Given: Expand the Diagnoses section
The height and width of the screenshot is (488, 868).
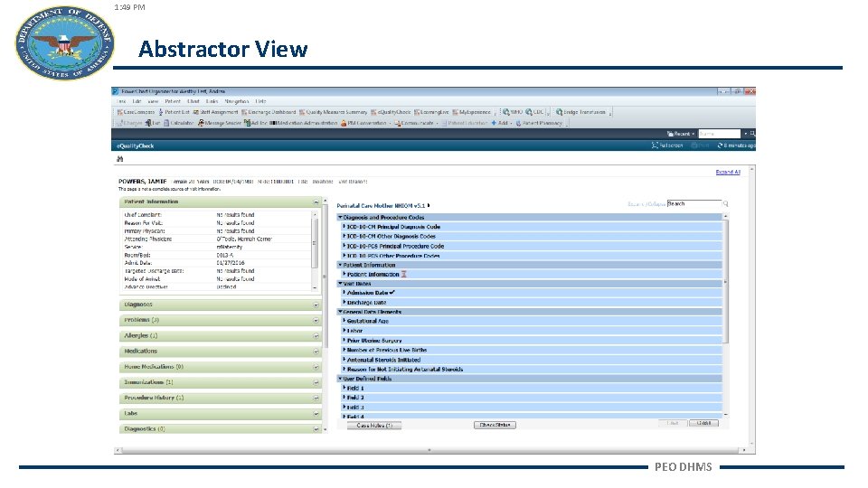Looking at the screenshot, I should (316, 305).
